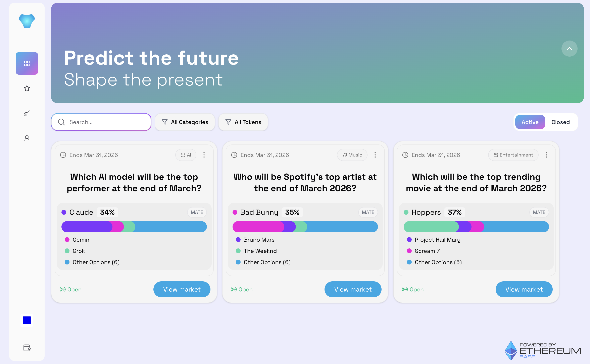Select the star favorites icon in sidebar
This screenshot has width=590, height=364.
27,88
